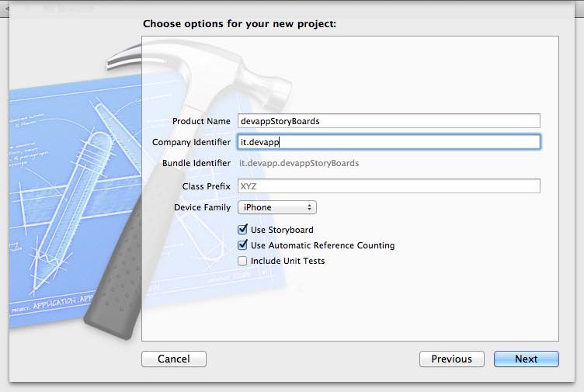Cancel the new project dialog
Viewport: 584px width, 392px height.
pos(174,359)
